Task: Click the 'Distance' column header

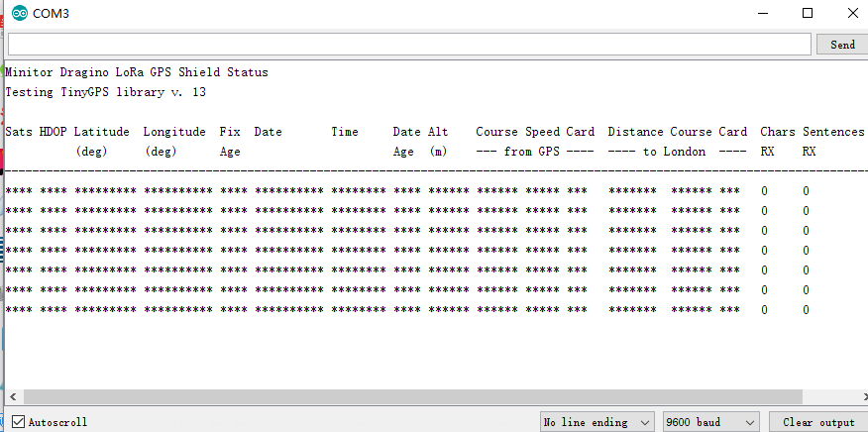Action: (x=635, y=132)
